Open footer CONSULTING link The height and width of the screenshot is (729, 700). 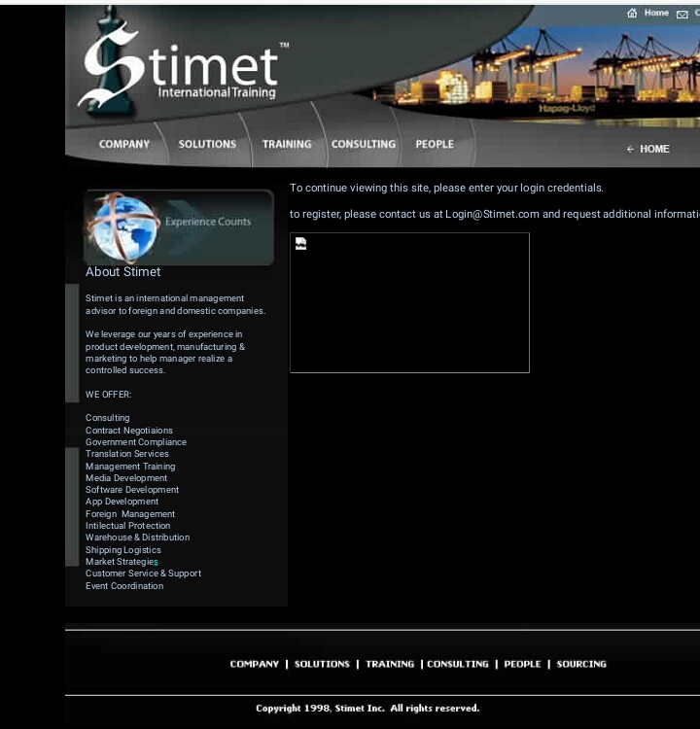458,664
